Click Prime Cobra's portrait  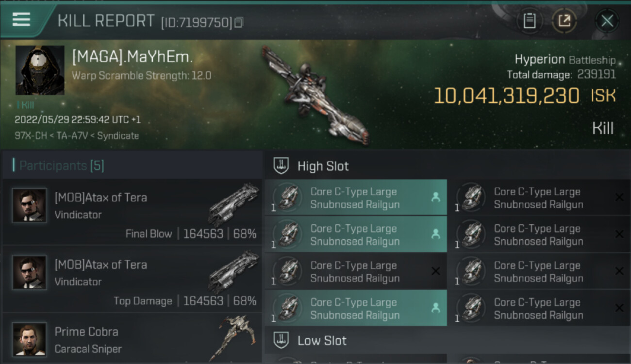[x=30, y=339]
